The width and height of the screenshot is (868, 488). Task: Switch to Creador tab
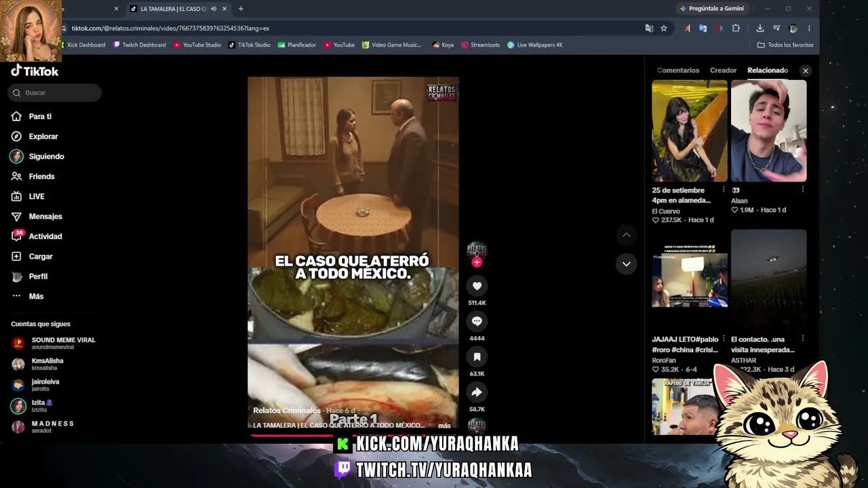click(723, 70)
